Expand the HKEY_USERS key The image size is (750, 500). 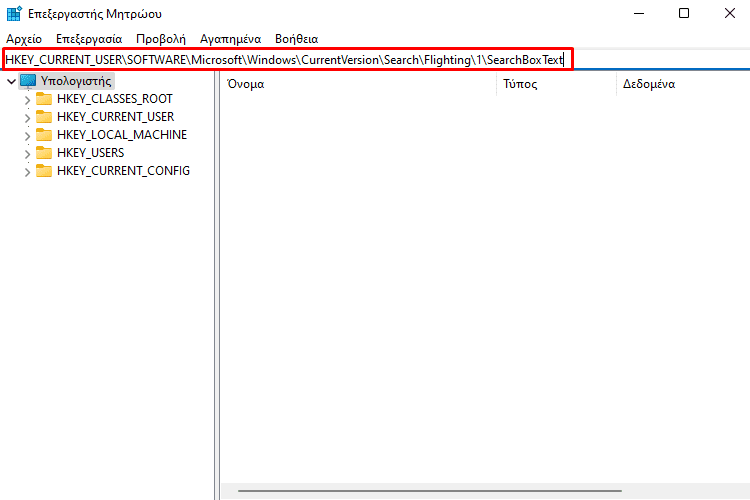coord(27,154)
